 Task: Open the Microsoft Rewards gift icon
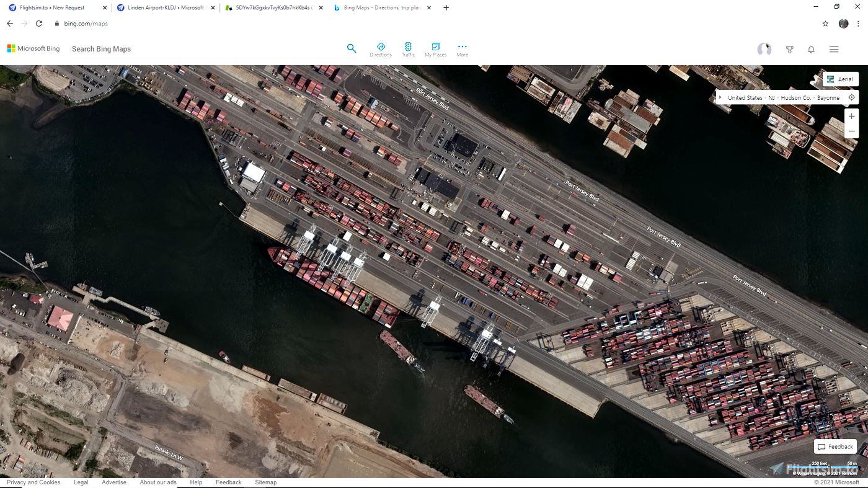pyautogui.click(x=789, y=49)
